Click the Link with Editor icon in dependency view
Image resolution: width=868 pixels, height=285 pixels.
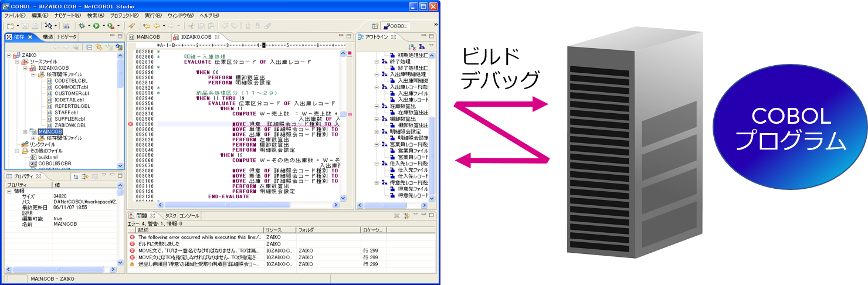click(x=99, y=46)
